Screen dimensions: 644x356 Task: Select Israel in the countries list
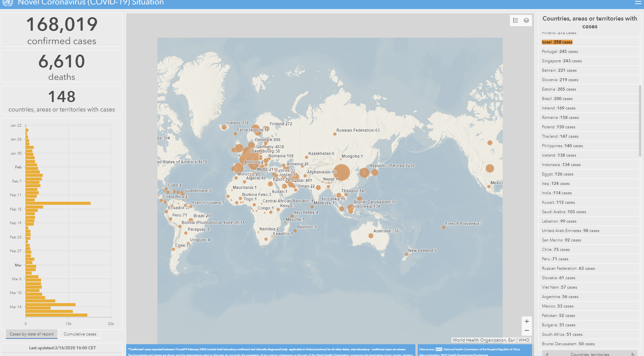557,42
